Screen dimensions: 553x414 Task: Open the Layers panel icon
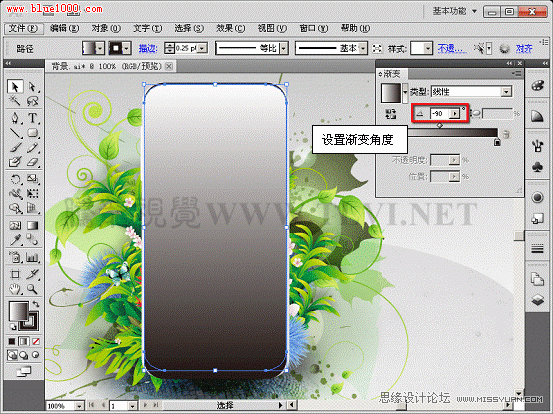537,300
